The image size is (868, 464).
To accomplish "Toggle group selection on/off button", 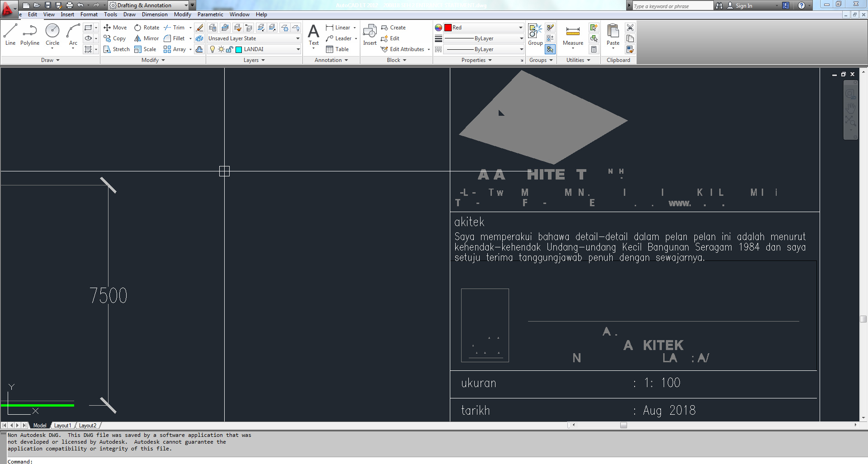I will tap(550, 49).
